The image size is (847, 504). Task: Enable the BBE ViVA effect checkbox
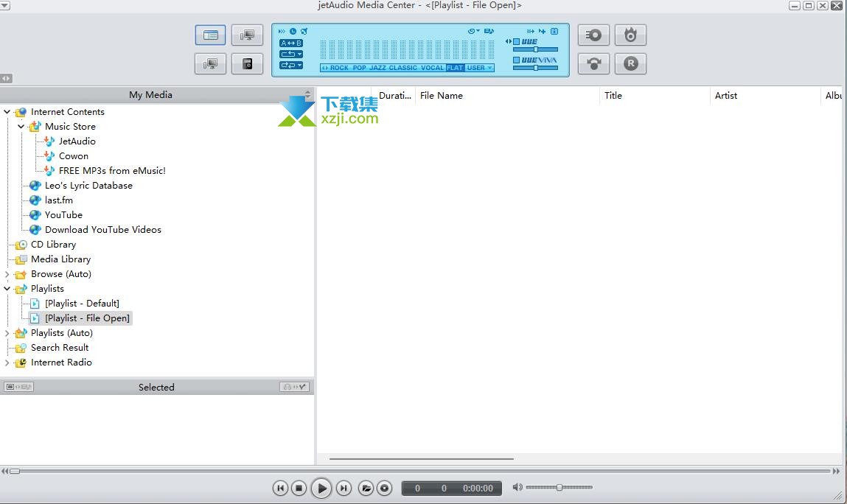click(517, 60)
